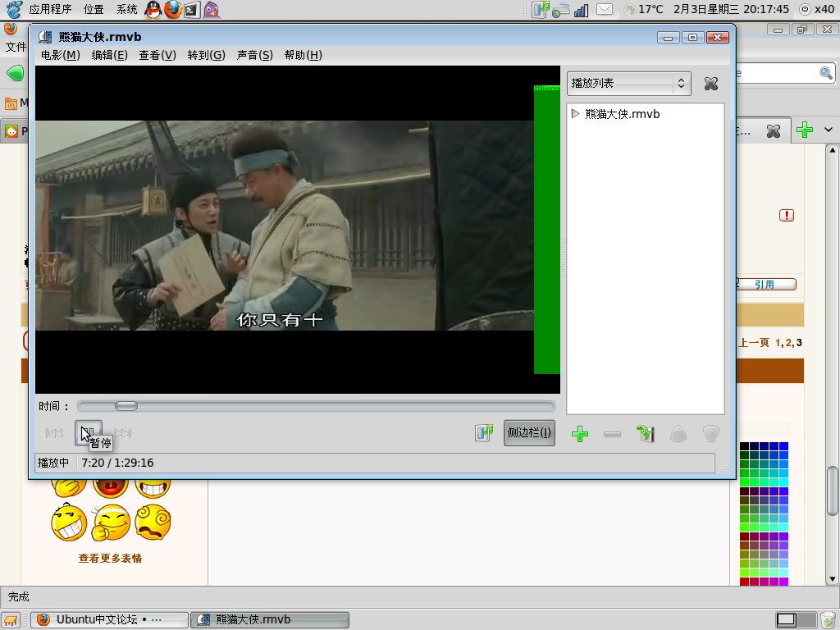
Task: Go to forum page 2
Action: click(x=788, y=343)
